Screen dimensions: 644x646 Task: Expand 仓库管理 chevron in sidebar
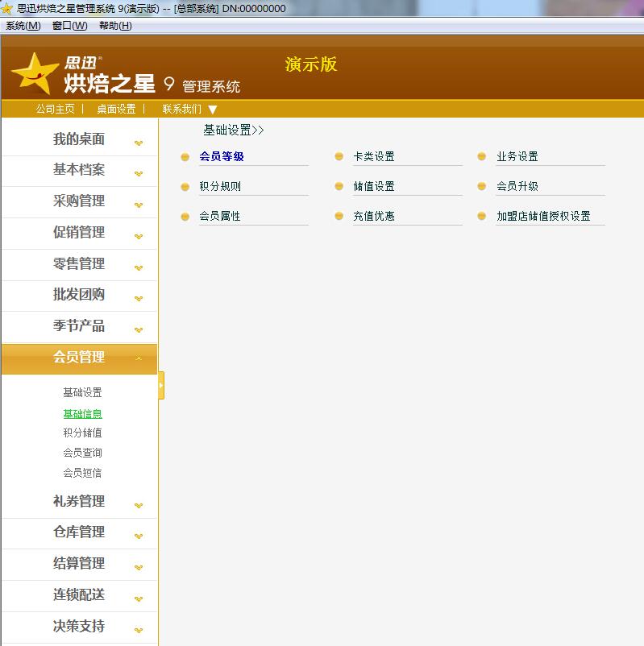(x=139, y=536)
